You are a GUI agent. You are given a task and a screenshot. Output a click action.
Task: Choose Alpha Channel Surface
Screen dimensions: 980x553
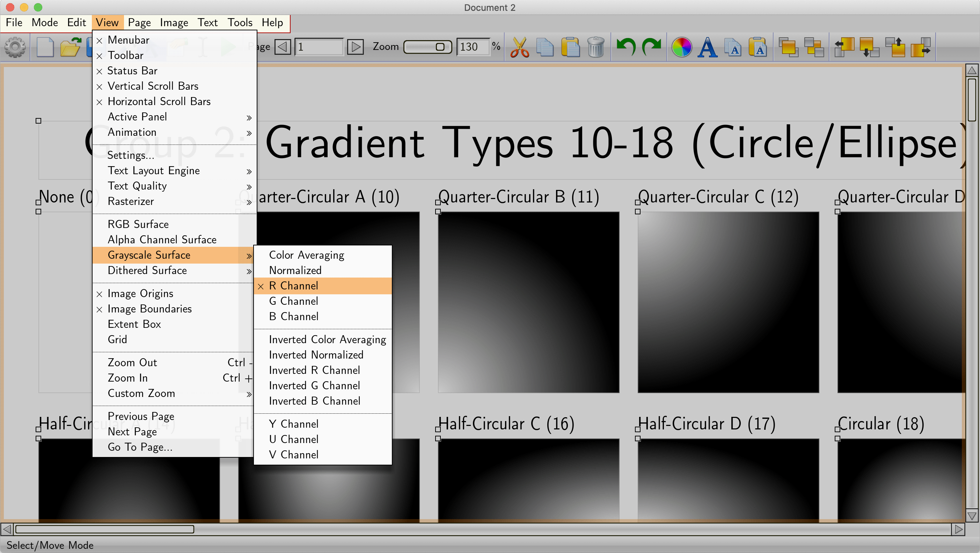click(175, 240)
